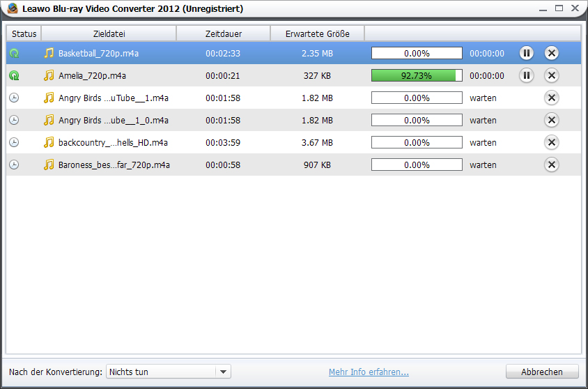Click the Abbrechen button

pos(542,372)
